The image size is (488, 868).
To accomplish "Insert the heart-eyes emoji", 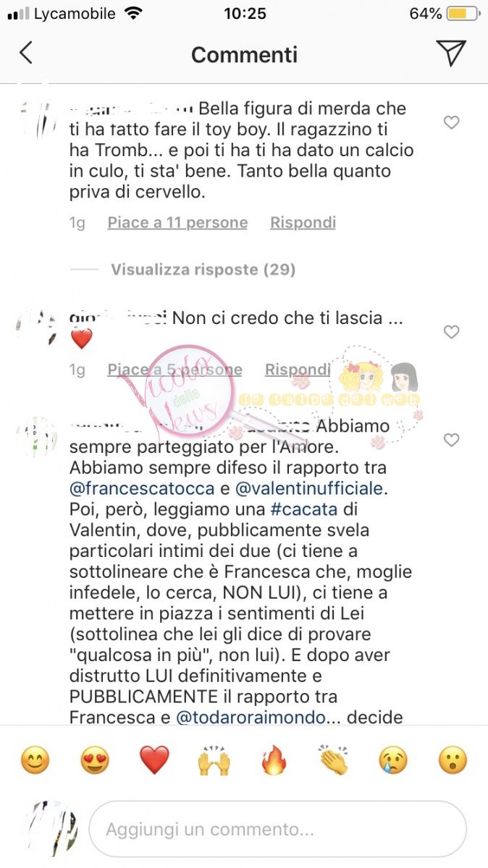I will [94, 761].
